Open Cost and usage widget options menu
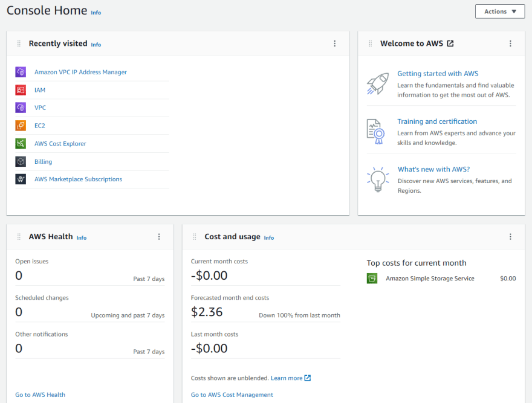This screenshot has width=532, height=403. (x=510, y=237)
